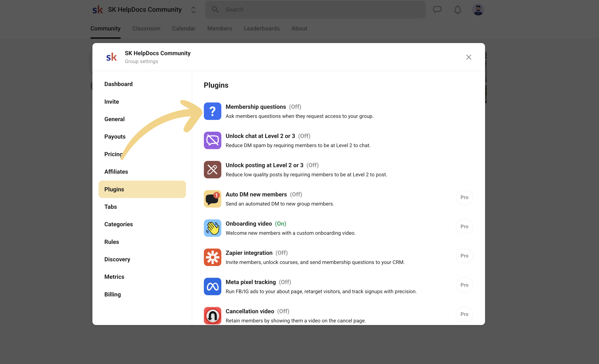The width and height of the screenshot is (599, 364).
Task: Select Plugins in settings sidebar
Action: click(142, 189)
